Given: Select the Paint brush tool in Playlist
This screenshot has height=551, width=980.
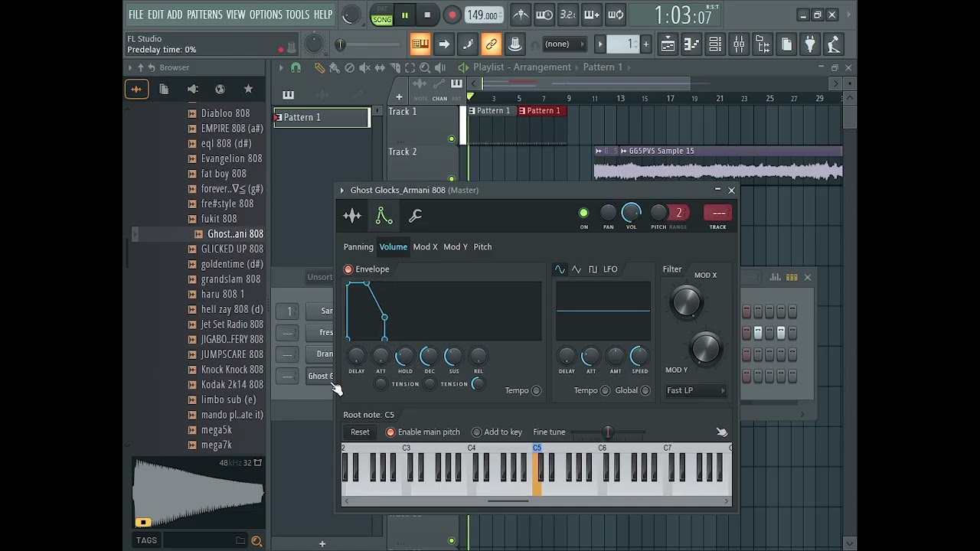Looking at the screenshot, I should 335,67.
